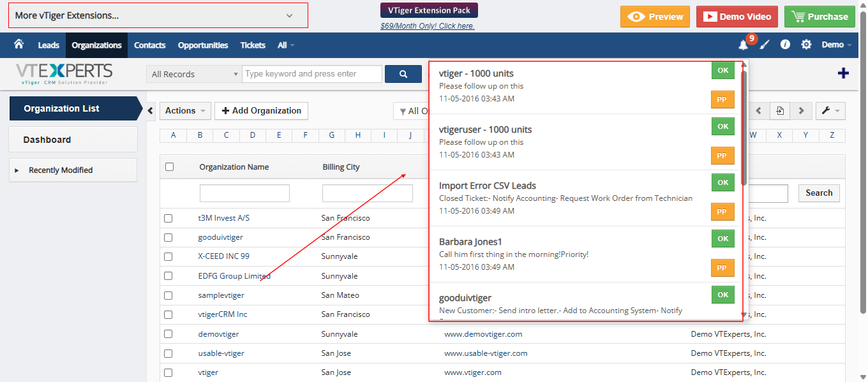Check the vtigerCRM Inc row checkbox
Viewport: 868px width, 382px height.
168,314
